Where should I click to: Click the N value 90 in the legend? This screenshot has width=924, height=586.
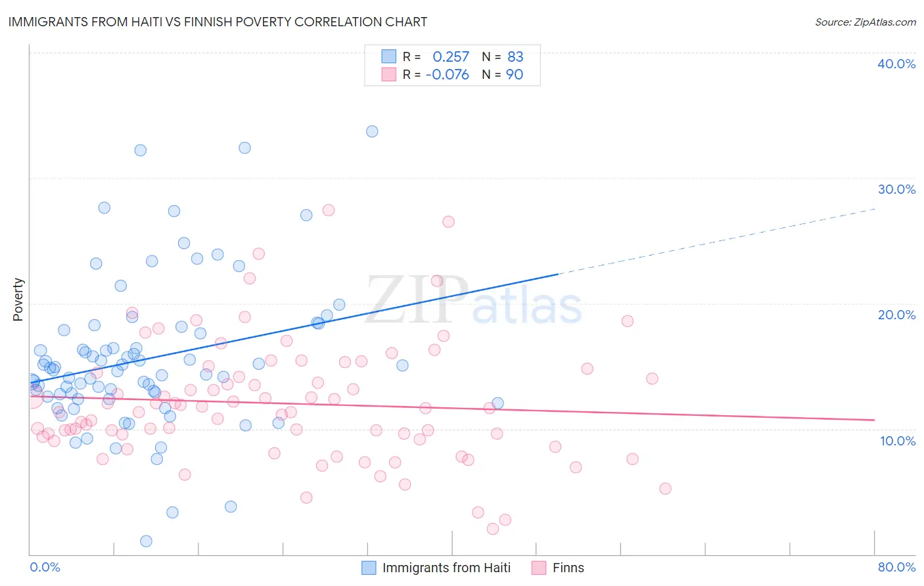515,74
